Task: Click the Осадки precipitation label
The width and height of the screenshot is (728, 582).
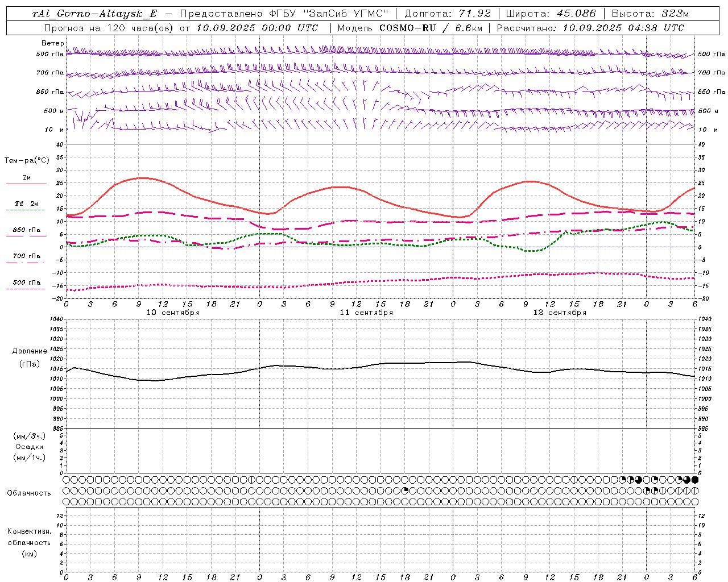Action: pos(30,447)
